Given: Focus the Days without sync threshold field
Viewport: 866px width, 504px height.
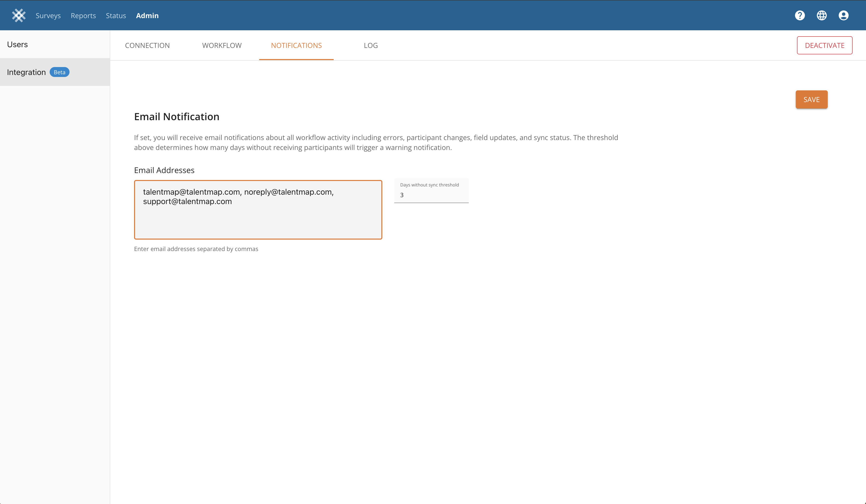Looking at the screenshot, I should coord(431,195).
